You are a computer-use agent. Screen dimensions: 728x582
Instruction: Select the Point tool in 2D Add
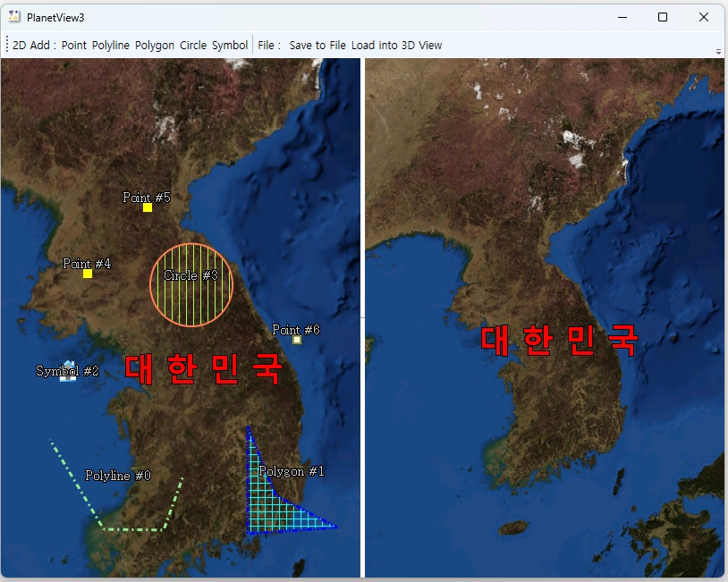click(x=74, y=45)
